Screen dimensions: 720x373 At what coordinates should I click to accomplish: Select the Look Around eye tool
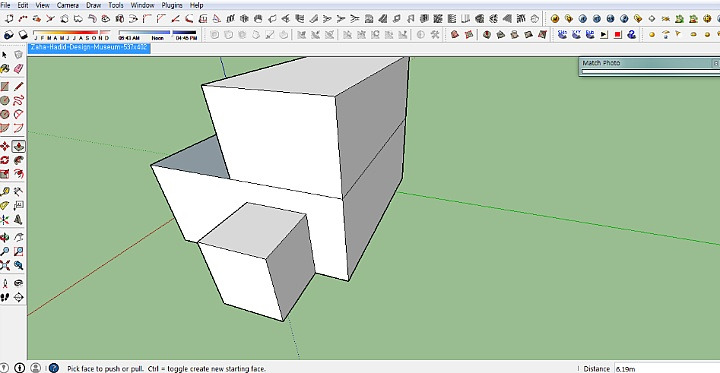[18, 283]
